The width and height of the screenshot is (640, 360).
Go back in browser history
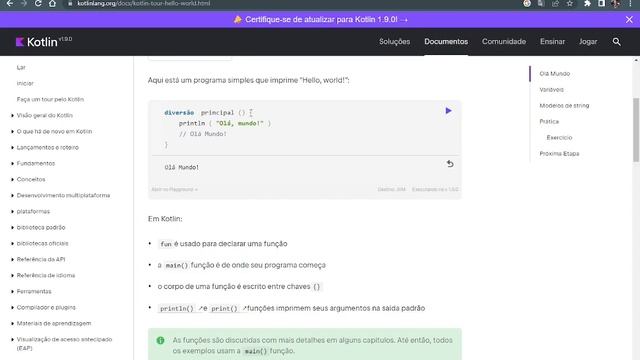[x=10, y=3]
